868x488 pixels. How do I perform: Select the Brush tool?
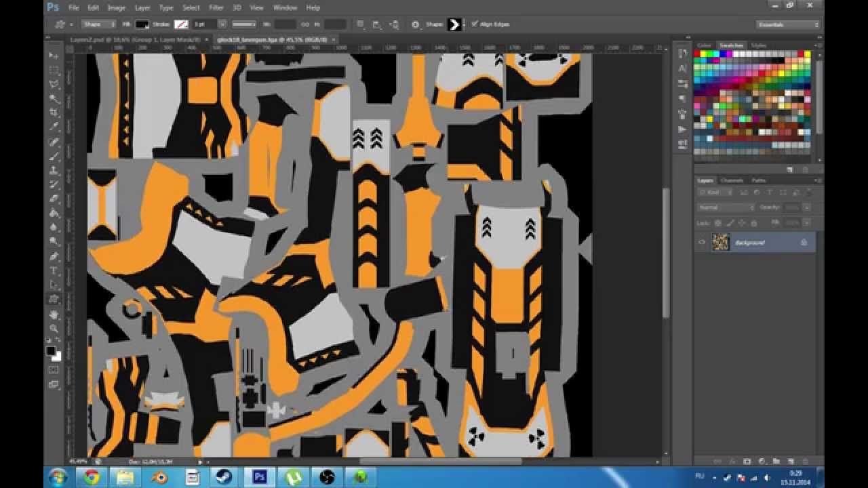pyautogui.click(x=54, y=156)
